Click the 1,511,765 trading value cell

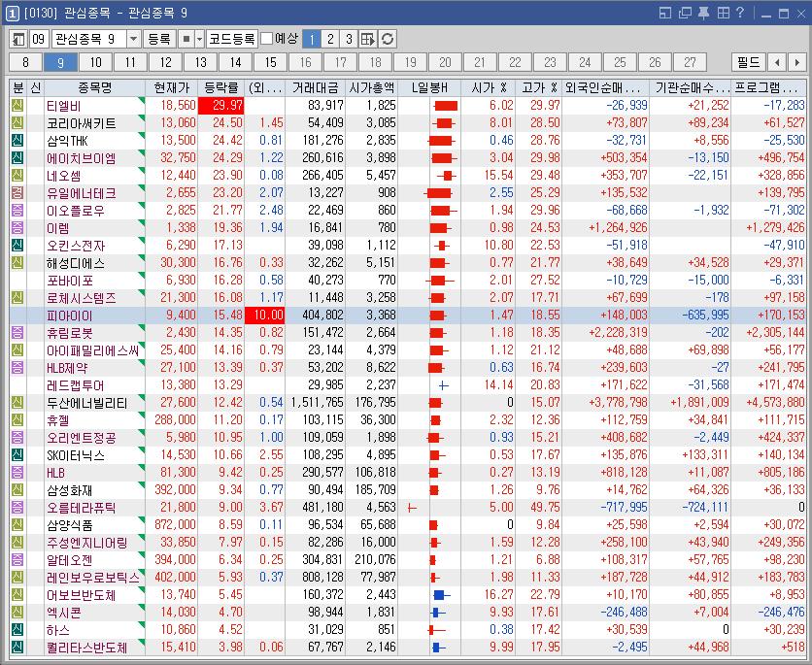[318, 403]
